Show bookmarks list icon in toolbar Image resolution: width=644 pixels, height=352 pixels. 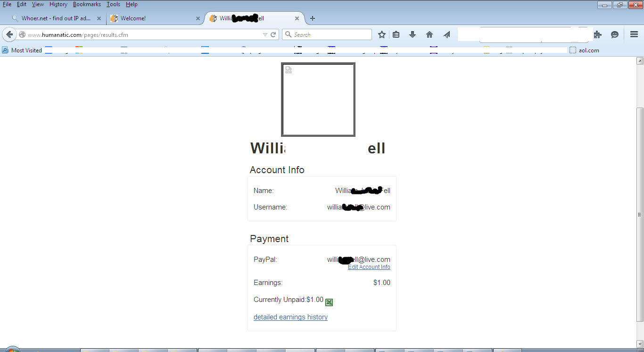[x=396, y=34]
